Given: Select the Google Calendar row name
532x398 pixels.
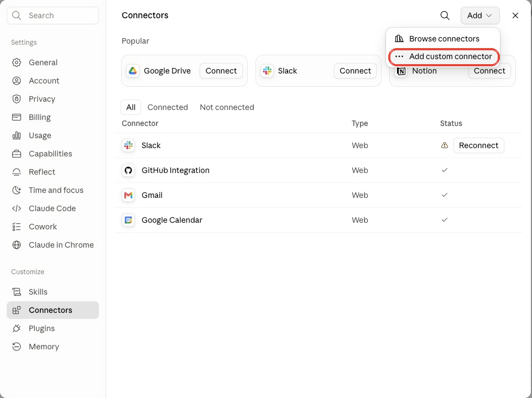Looking at the screenshot, I should (171, 220).
